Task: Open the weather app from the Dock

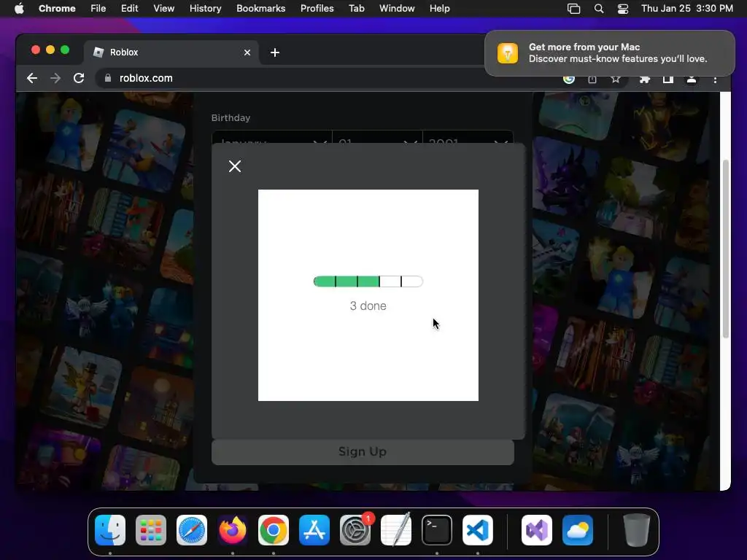Action: click(x=578, y=530)
